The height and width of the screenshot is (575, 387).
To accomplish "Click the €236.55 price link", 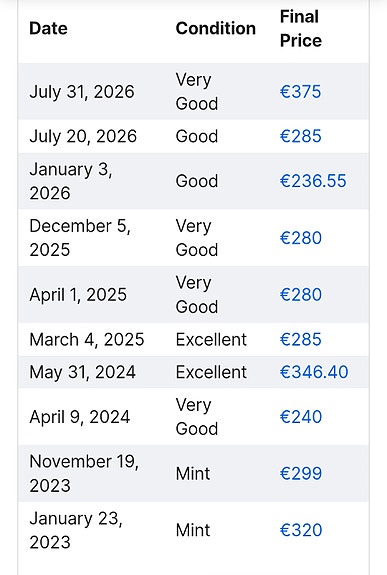I will coord(313,181).
